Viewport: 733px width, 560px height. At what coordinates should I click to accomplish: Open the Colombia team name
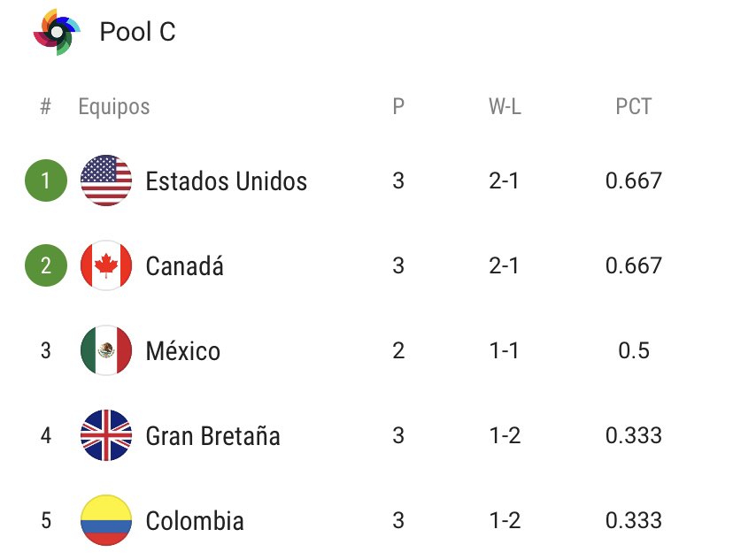coord(194,521)
